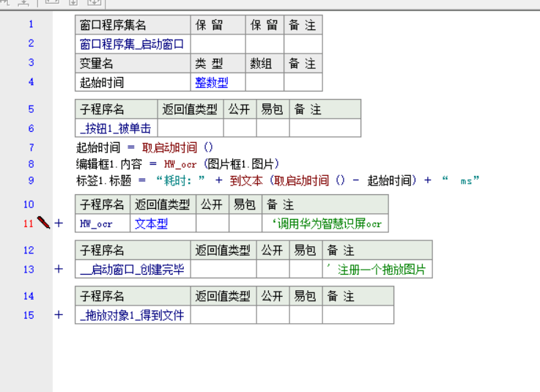Click 子程序名 header above HW_ocr
Screen dimensions: 540x392
point(103,204)
